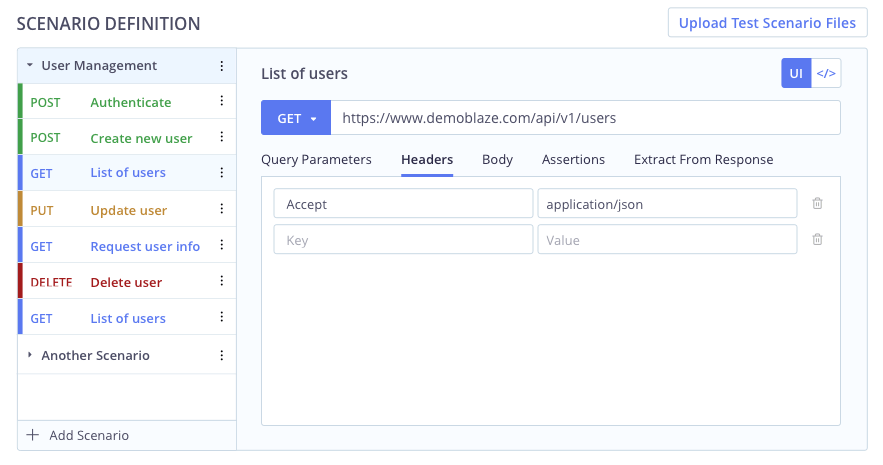This screenshot has height=465, width=883.
Task: Delete the Accept header row
Action: [817, 204]
